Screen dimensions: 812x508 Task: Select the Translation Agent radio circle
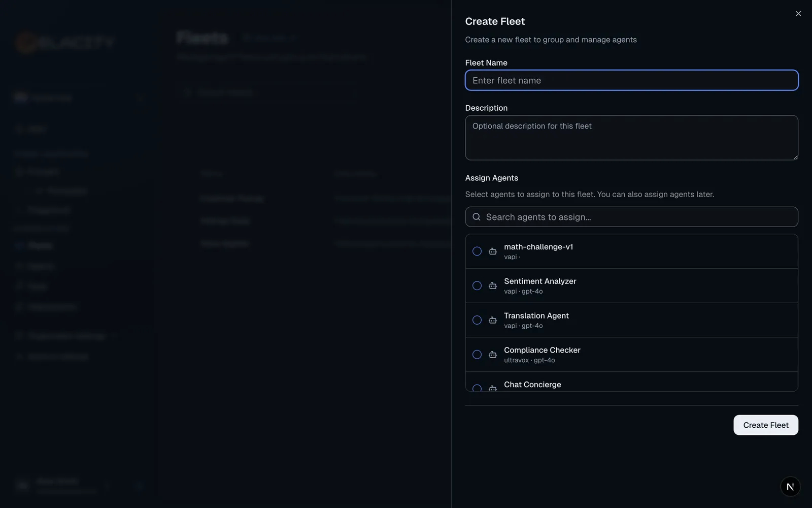pyautogui.click(x=477, y=320)
